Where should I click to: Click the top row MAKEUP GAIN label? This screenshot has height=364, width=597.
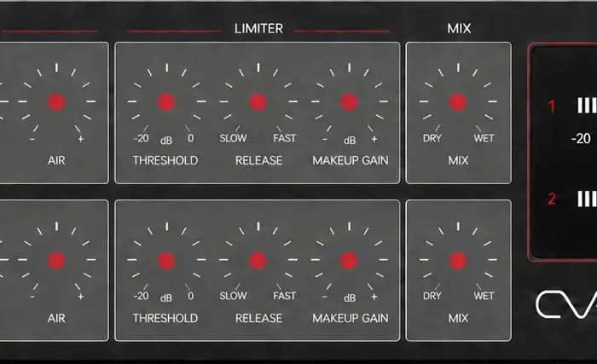[351, 160]
